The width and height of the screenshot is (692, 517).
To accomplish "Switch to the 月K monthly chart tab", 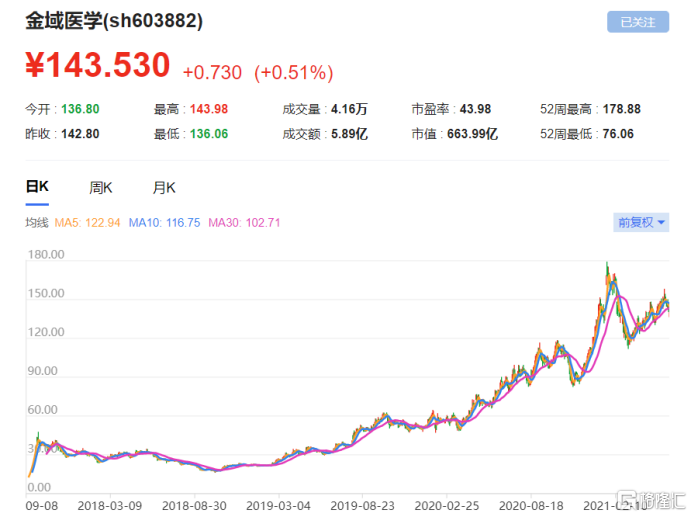I will [x=164, y=188].
